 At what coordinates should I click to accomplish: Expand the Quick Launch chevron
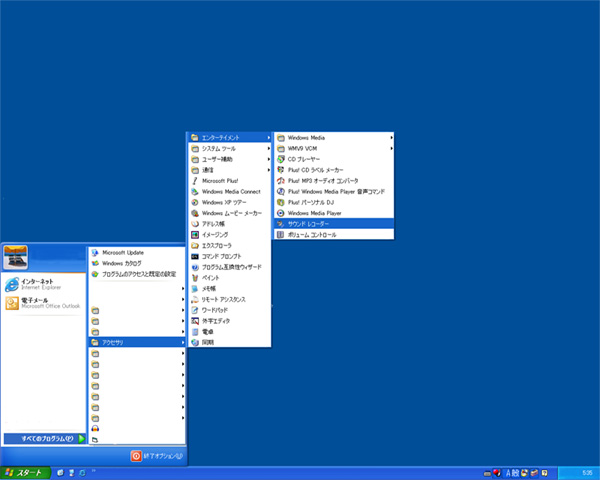[93, 470]
